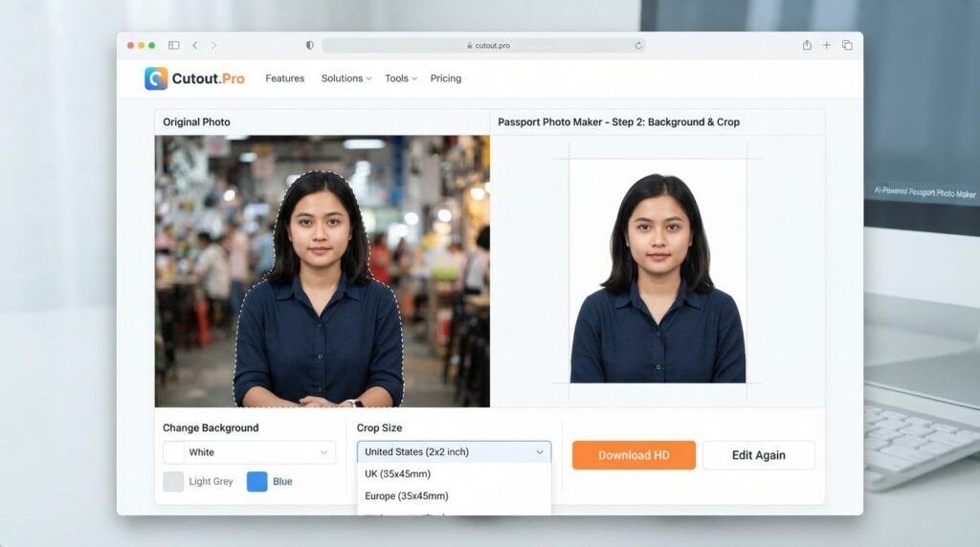The height and width of the screenshot is (547, 980).
Task: Open the browser share icon
Action: point(807,44)
